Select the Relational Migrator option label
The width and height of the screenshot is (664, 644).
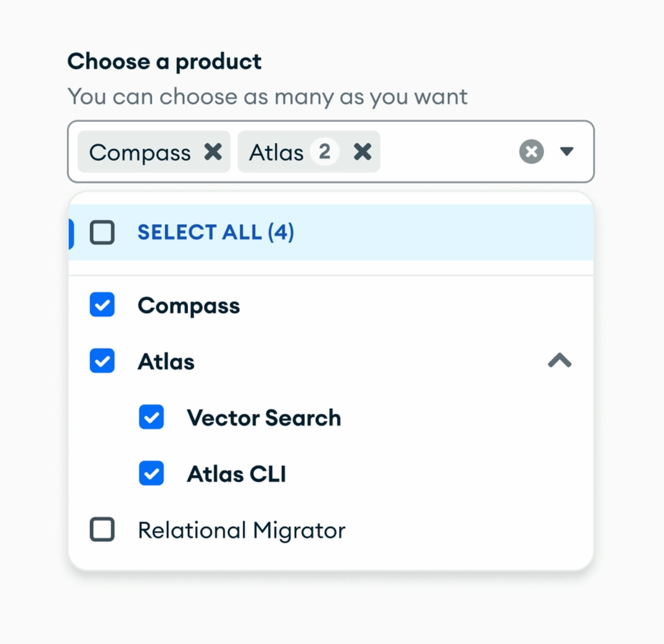[x=242, y=530]
